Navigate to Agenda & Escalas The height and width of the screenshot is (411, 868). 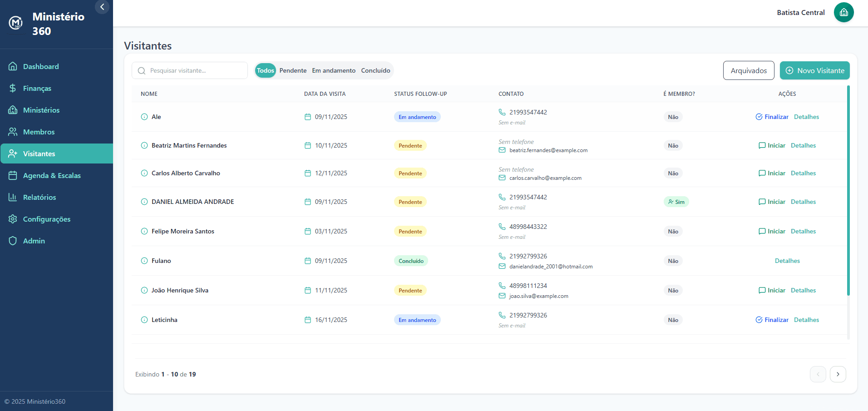52,175
